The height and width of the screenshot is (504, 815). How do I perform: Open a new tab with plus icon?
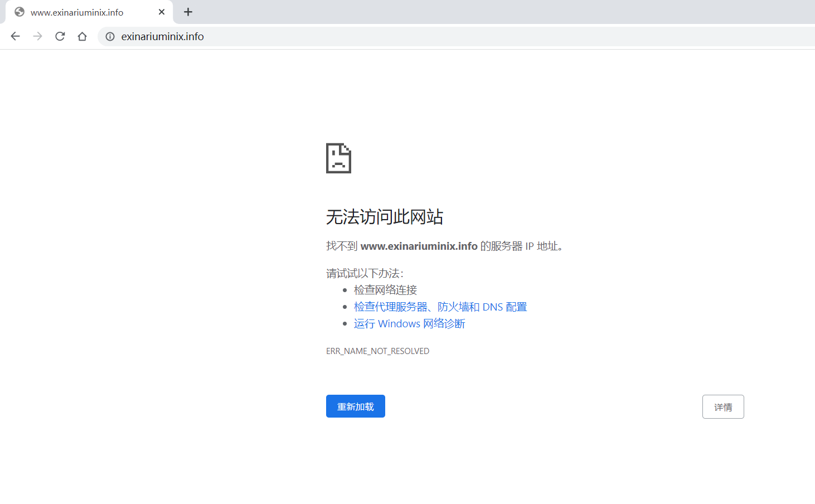pyautogui.click(x=188, y=12)
